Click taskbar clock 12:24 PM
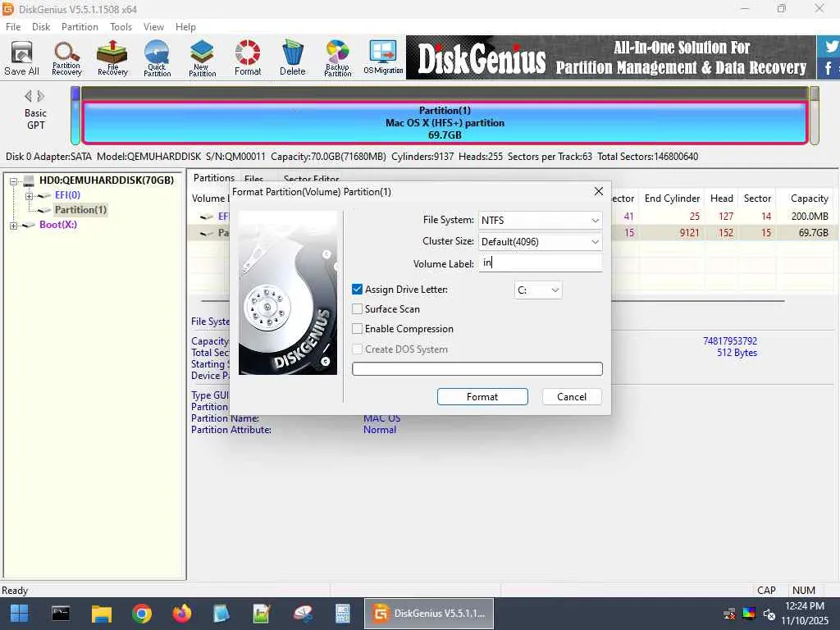The image size is (840, 630). click(804, 606)
